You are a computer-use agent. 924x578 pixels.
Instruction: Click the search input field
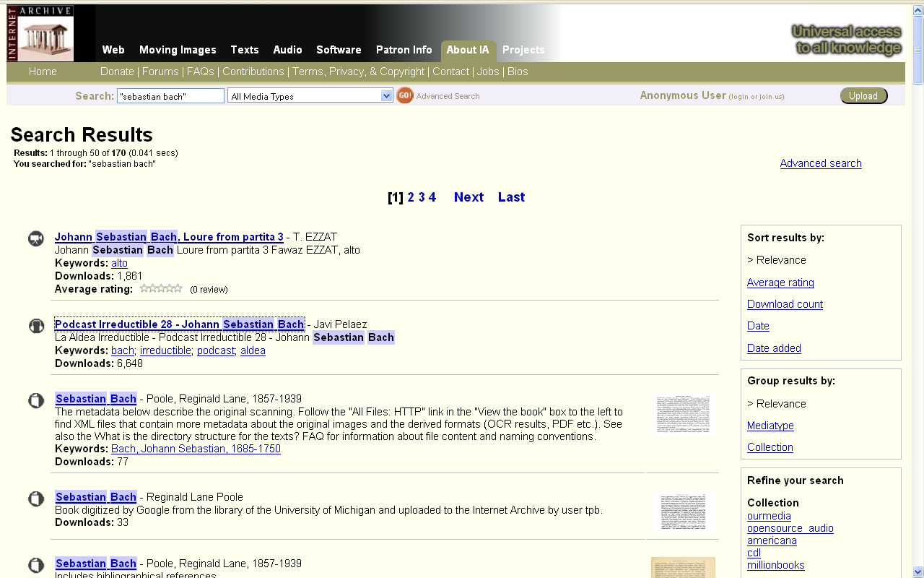pos(171,96)
